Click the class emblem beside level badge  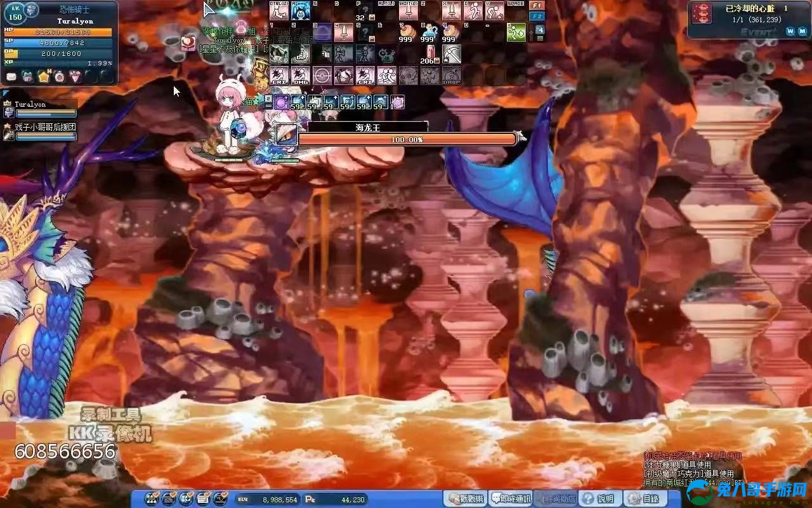click(32, 9)
